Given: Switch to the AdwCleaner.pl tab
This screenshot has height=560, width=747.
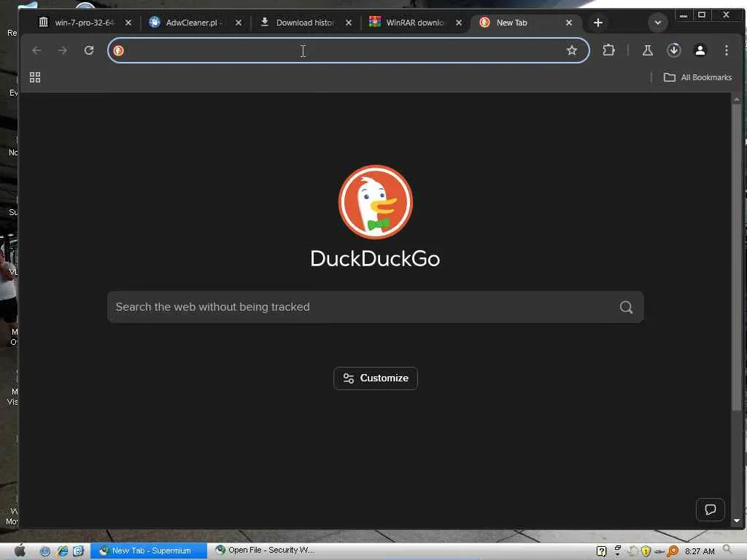Looking at the screenshot, I should click(x=194, y=23).
